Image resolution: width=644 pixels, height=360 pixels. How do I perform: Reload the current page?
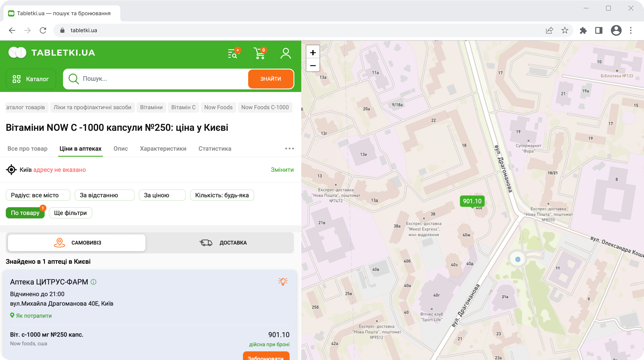click(43, 30)
